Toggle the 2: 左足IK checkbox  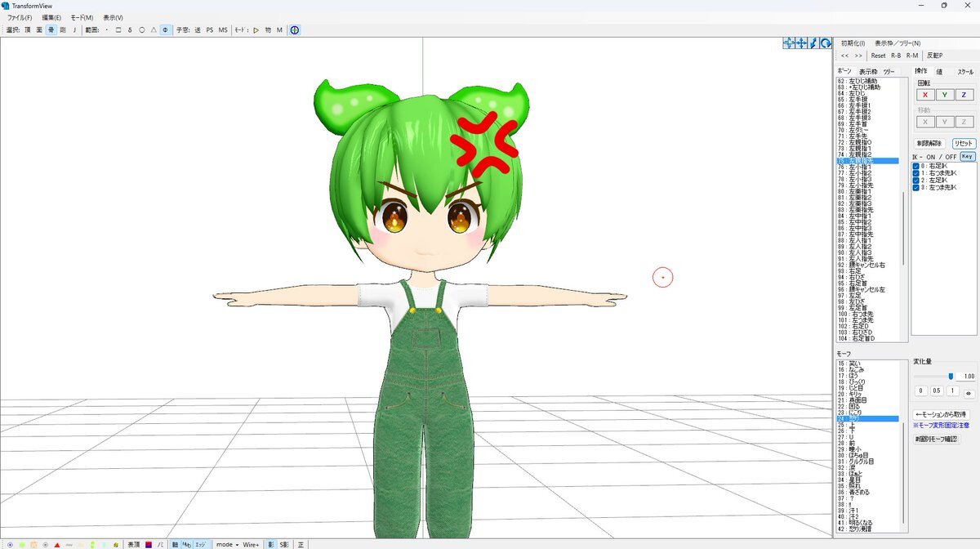tap(916, 180)
